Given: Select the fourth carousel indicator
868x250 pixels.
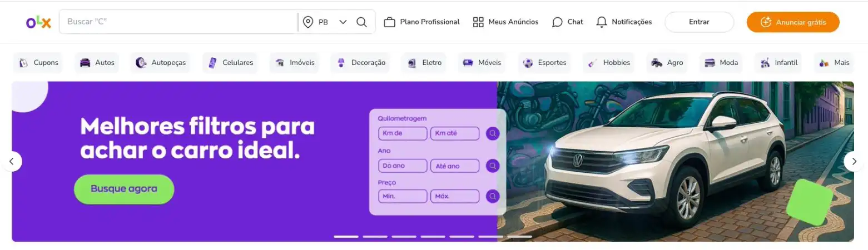Looking at the screenshot, I should coord(433,237).
